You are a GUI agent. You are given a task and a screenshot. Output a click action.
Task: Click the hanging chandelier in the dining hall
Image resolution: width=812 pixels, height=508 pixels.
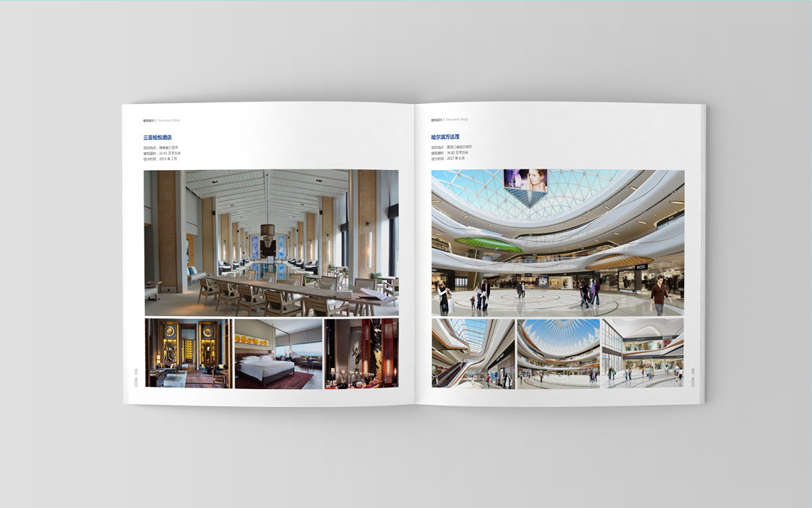click(x=268, y=230)
